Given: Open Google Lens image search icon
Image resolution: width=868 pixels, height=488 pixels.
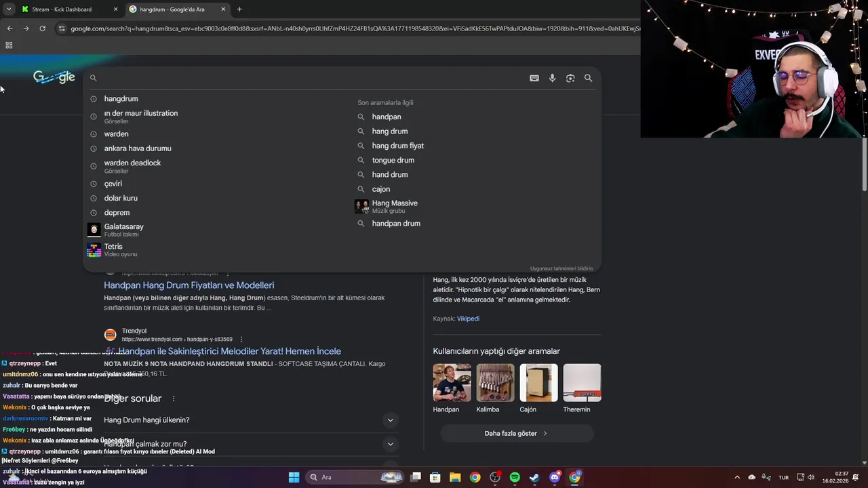Looking at the screenshot, I should (570, 78).
